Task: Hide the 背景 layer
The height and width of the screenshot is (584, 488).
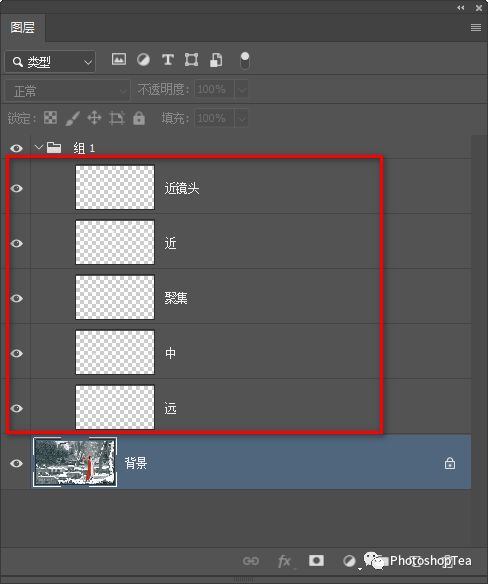Action: [x=16, y=463]
